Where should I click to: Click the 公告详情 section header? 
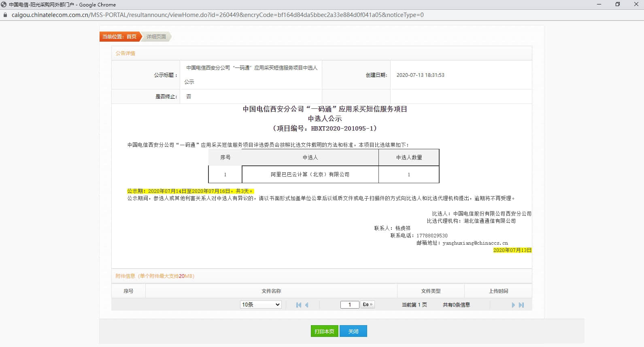[x=125, y=53]
